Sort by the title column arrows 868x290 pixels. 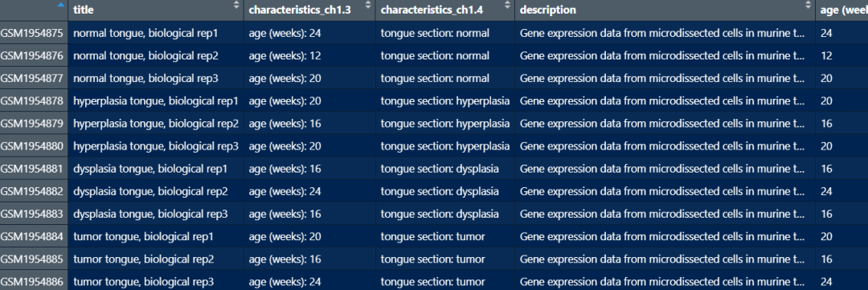click(x=236, y=5)
